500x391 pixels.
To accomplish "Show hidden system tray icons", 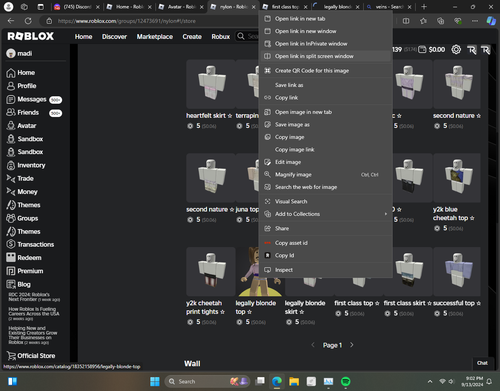I will 430,381.
